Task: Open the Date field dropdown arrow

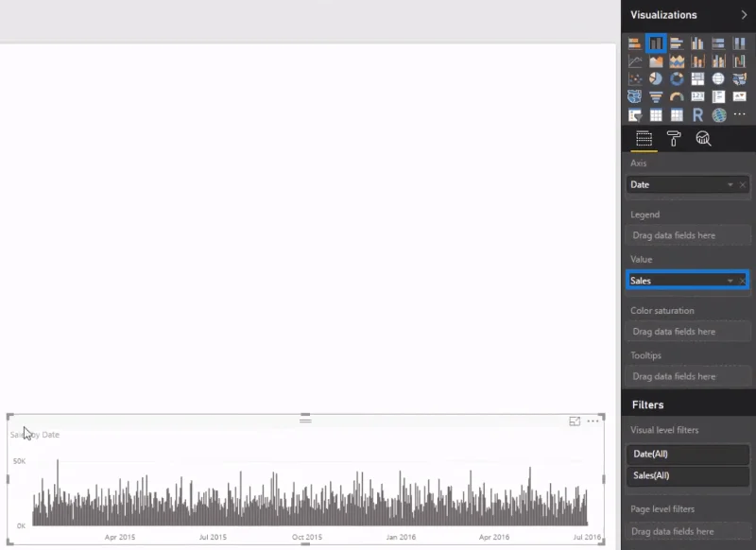Action: [x=730, y=184]
